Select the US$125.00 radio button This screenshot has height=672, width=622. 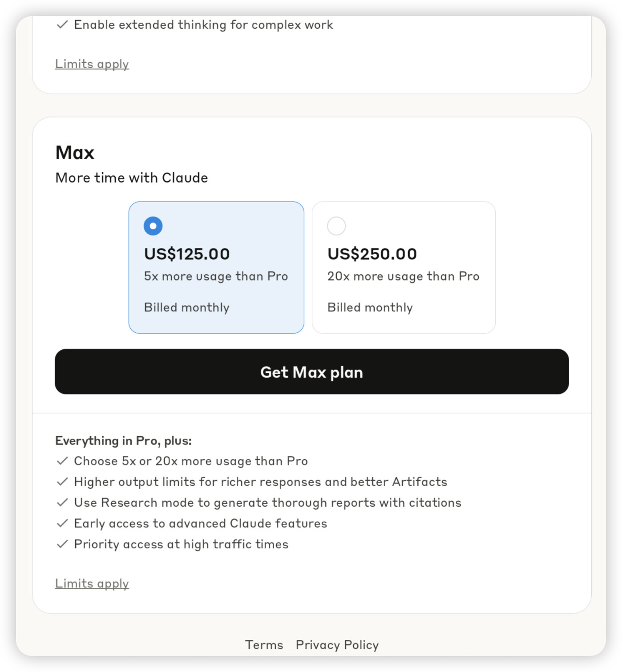pos(153,226)
